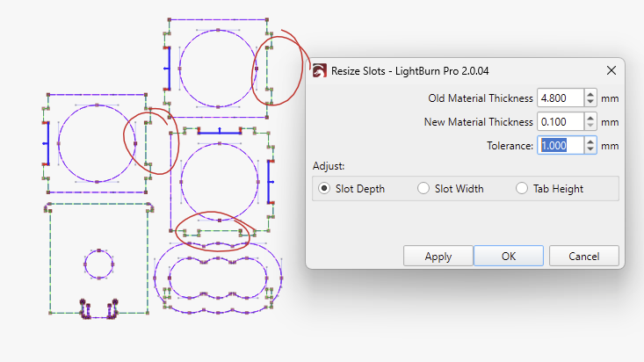Choose Slot Width adjustment option
644x362 pixels.
(x=423, y=188)
